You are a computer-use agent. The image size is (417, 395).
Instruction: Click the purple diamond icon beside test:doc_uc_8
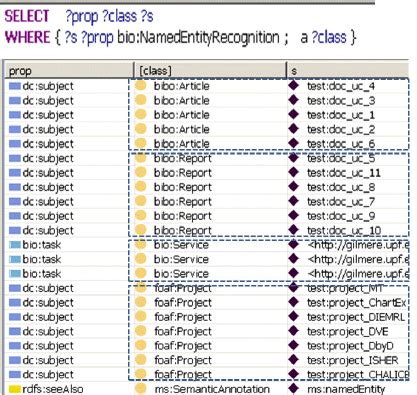click(x=293, y=187)
